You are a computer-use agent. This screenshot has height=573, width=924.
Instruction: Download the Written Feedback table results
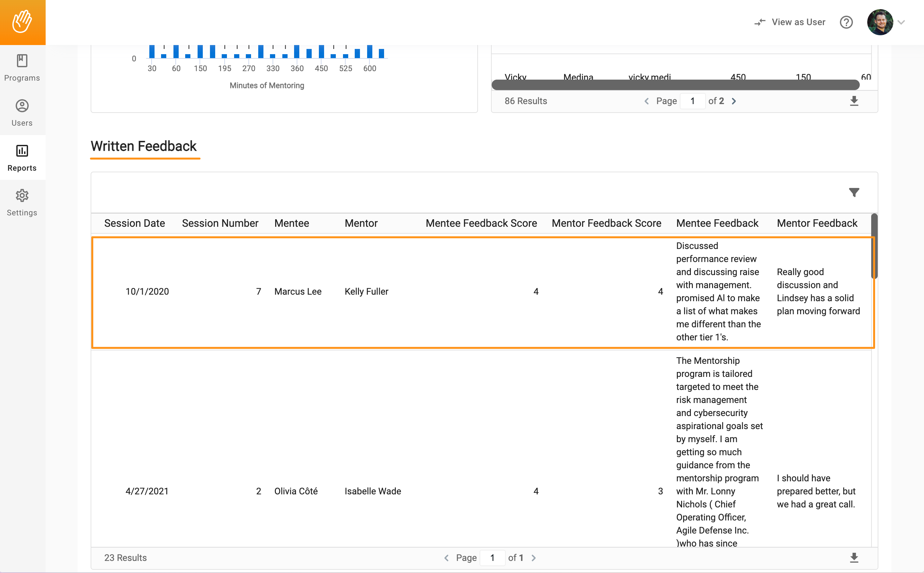click(854, 557)
